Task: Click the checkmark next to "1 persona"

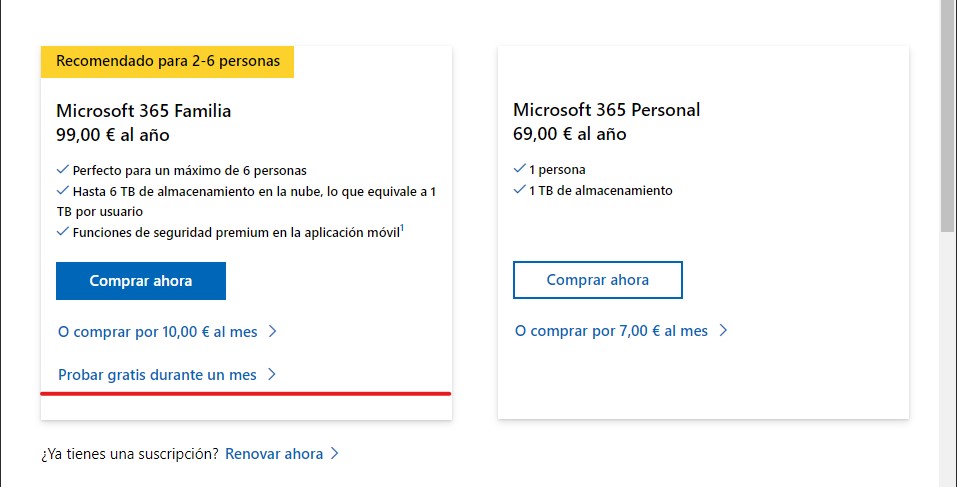Action: [519, 169]
